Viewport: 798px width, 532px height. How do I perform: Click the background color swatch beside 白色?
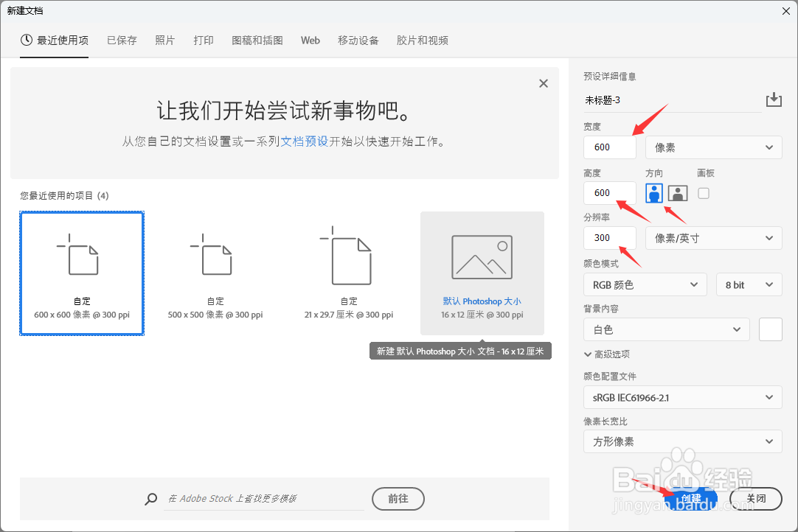tap(770, 329)
